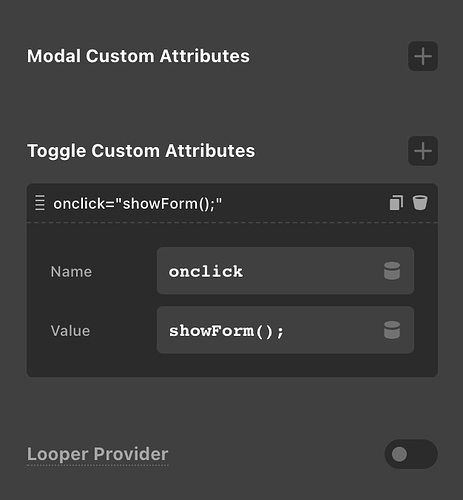Click the knob of Looper Provider toggle
463x500 pixels.
[x=399, y=454]
